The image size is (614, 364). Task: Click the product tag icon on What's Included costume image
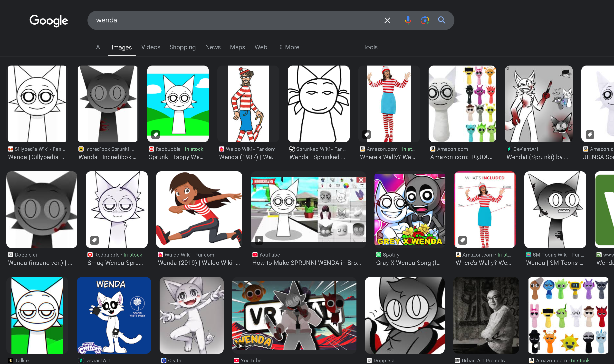tap(462, 240)
